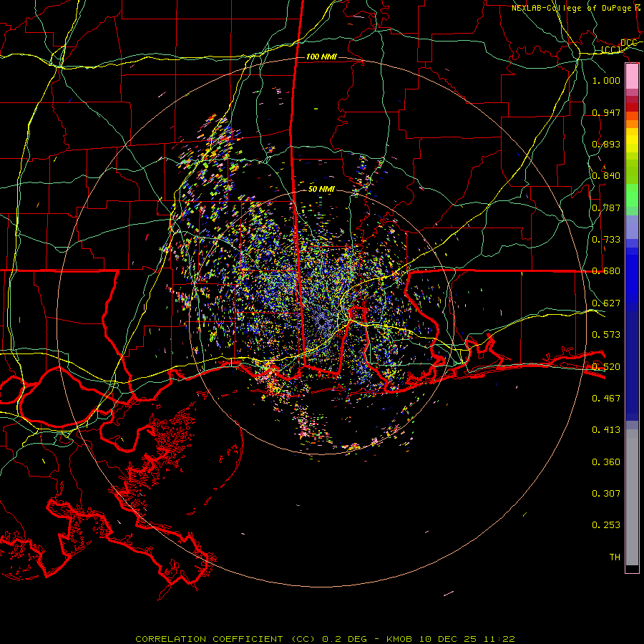The height and width of the screenshot is (644, 644).
Task: Click the 0.733 scale value
Action: tap(606, 240)
